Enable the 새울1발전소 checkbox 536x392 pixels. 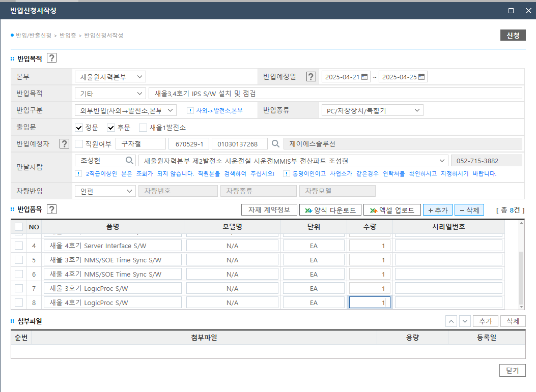click(x=143, y=127)
